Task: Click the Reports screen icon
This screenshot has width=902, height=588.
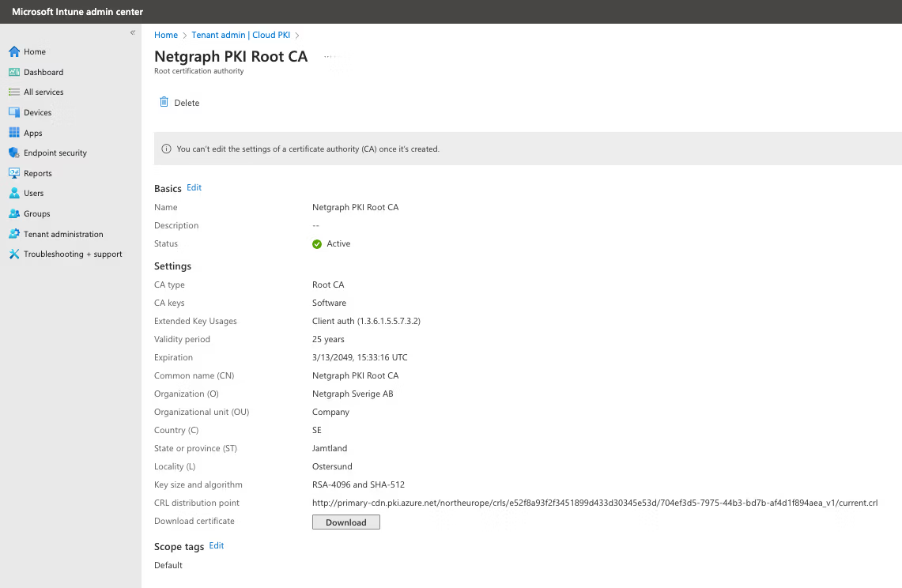Action: [14, 172]
